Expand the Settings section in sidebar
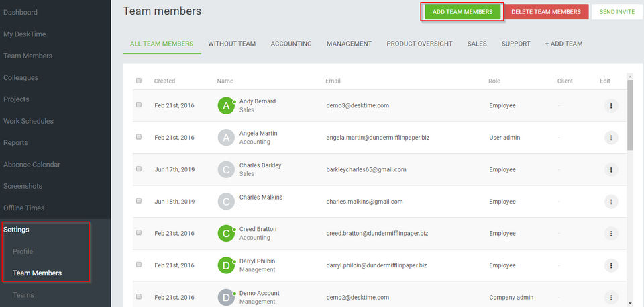 pos(16,230)
